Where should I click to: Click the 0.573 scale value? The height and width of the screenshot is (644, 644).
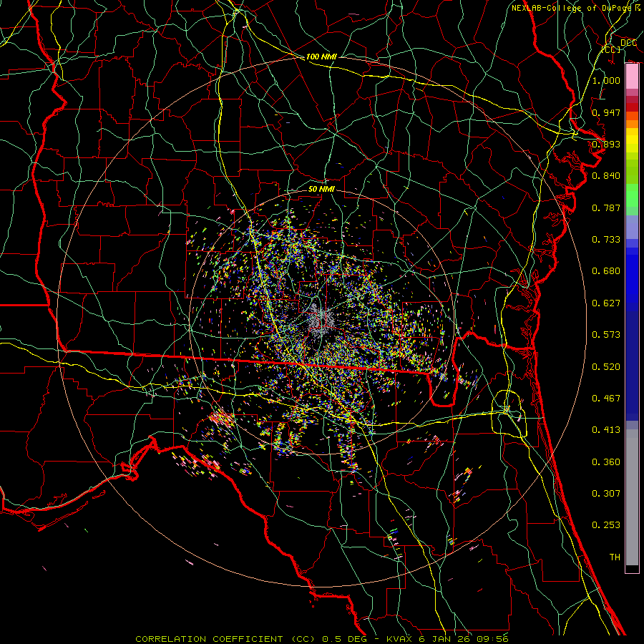[606, 335]
